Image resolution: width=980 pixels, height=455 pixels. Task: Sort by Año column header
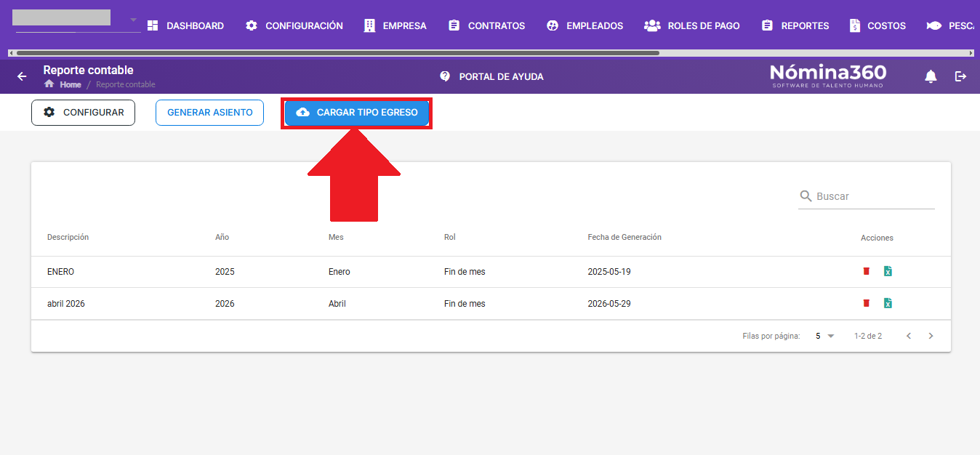(222, 238)
